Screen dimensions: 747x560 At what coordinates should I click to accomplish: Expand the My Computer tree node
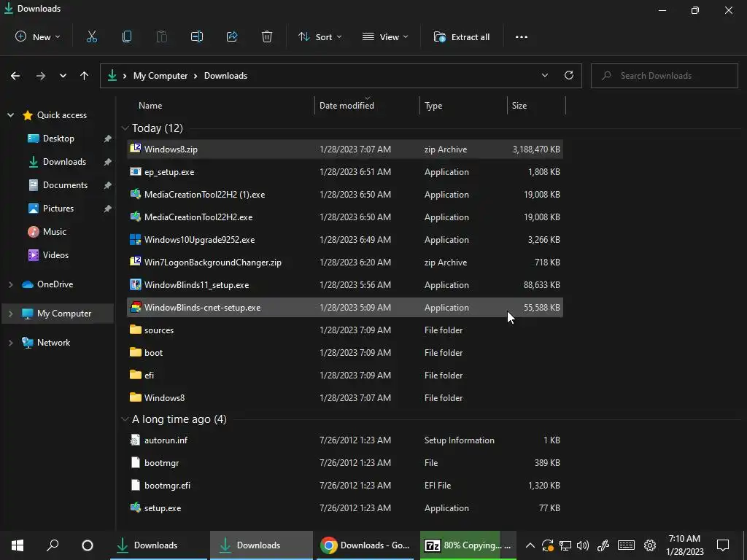tap(10, 314)
